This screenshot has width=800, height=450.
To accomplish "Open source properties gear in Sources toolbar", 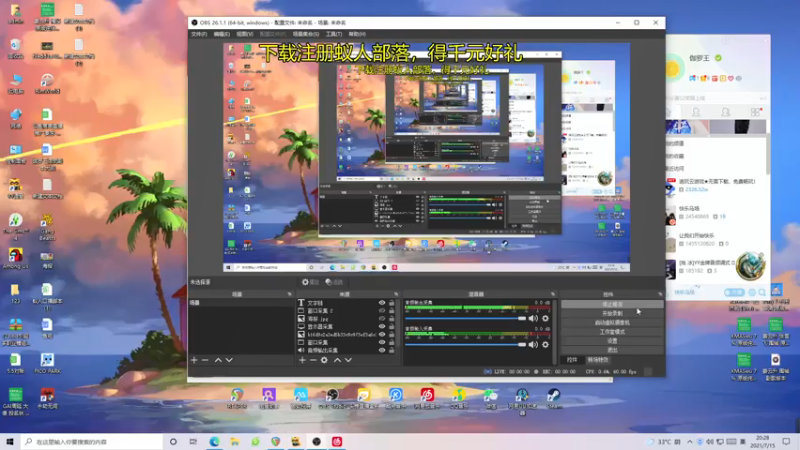I will pyautogui.click(x=324, y=360).
